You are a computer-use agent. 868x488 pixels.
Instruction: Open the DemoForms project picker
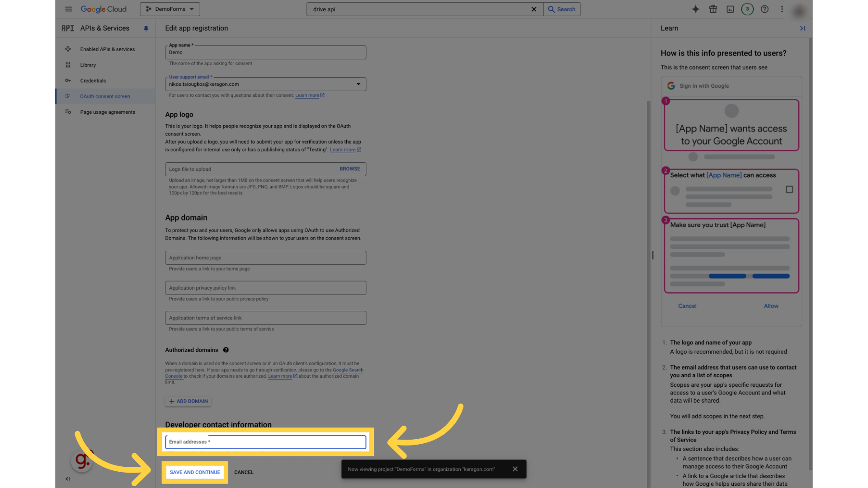click(170, 9)
